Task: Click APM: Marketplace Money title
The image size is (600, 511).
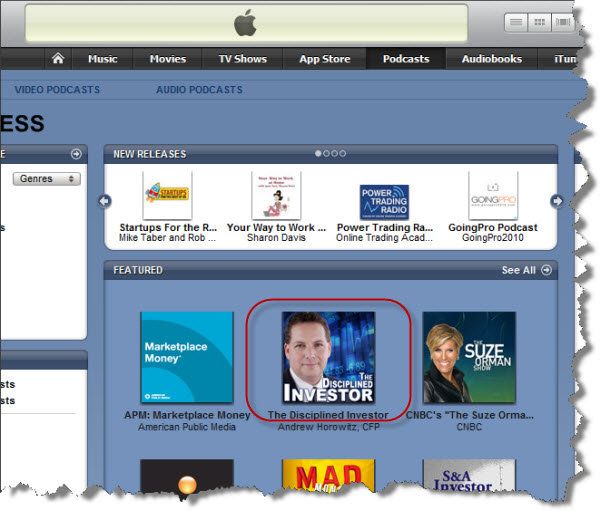Action: tap(187, 415)
